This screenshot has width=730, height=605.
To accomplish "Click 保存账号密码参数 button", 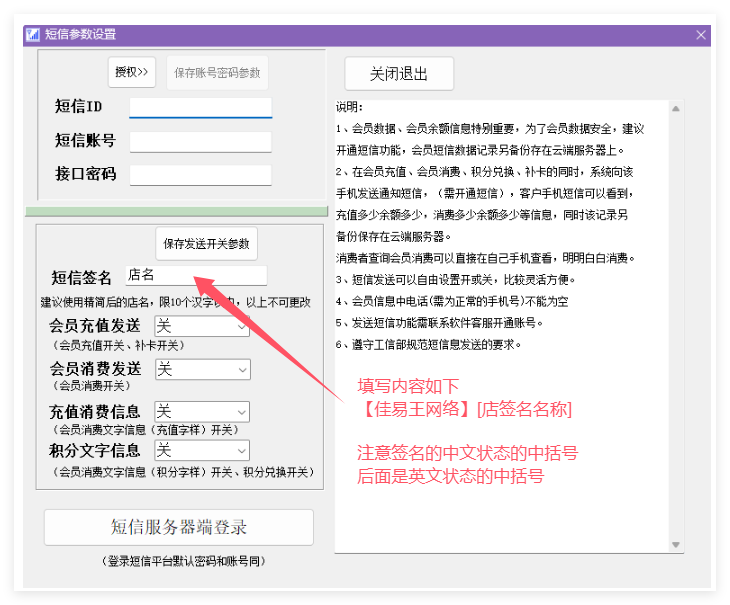I will [217, 73].
